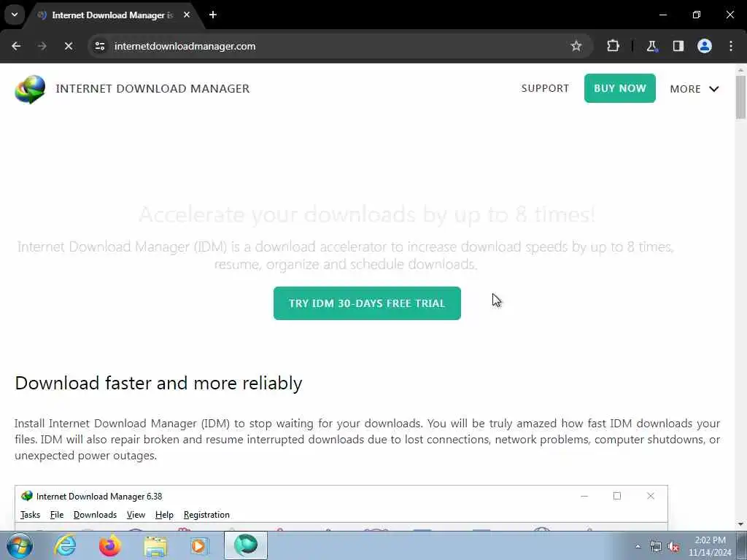Open Chrome three-dot menu
Screen dimensions: 747x560
(731, 46)
